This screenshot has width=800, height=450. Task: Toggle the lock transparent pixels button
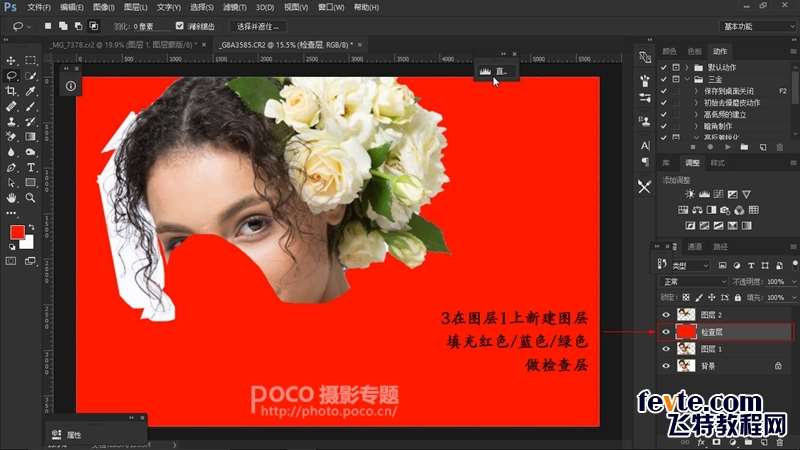coord(686,297)
